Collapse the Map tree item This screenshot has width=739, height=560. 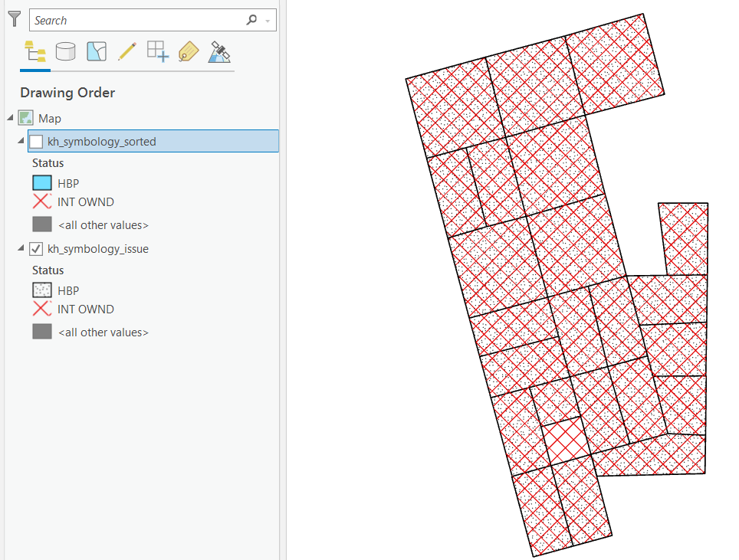9,118
